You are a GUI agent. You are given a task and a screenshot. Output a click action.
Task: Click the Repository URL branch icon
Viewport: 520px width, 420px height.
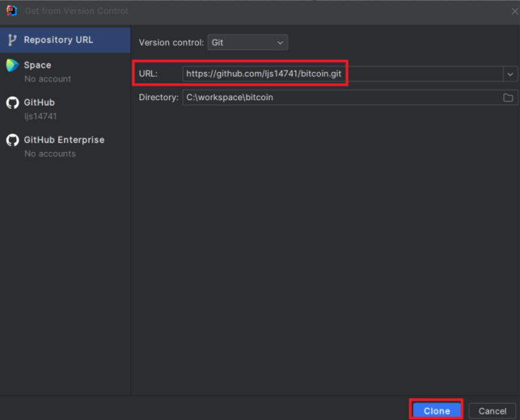pos(12,40)
